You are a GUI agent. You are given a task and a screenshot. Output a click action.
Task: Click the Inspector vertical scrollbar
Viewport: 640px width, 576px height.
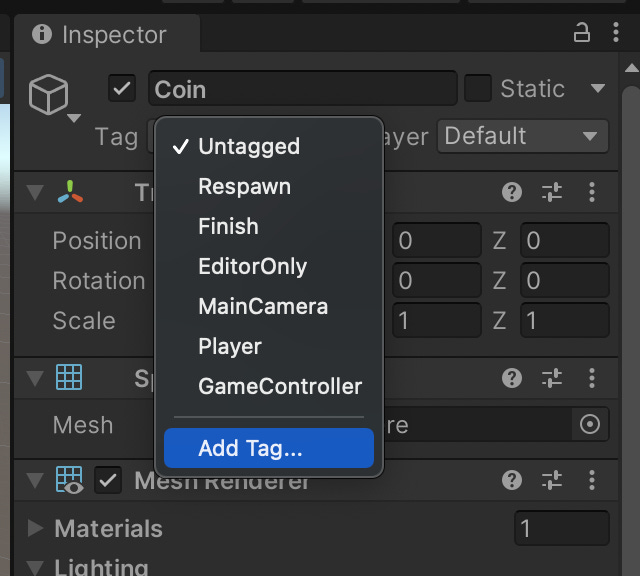click(x=631, y=331)
